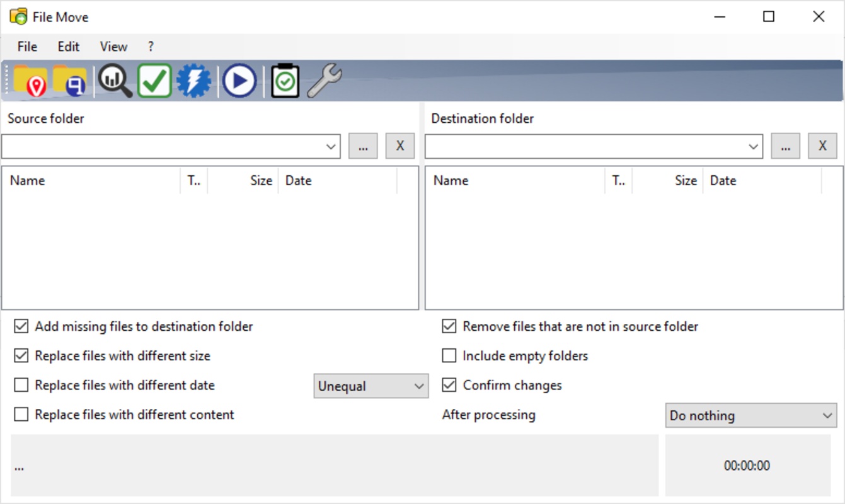
Task: Click the folder with blue window icon
Action: tap(69, 81)
